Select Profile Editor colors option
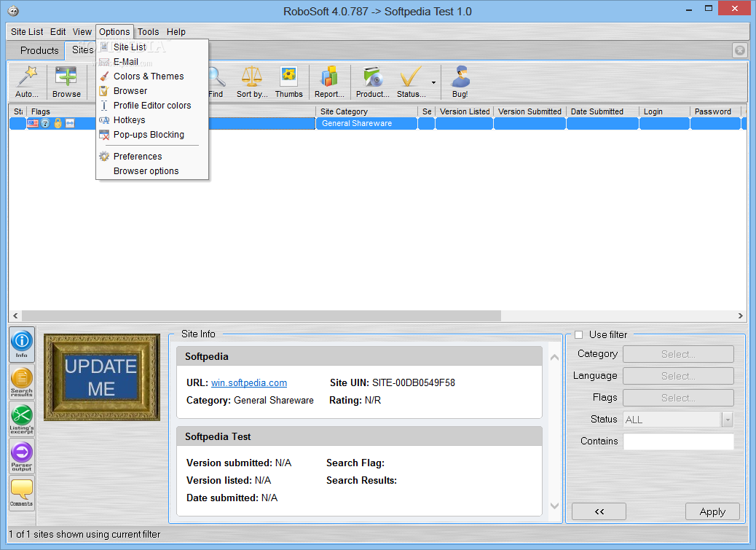This screenshot has width=756, height=550. pos(152,105)
